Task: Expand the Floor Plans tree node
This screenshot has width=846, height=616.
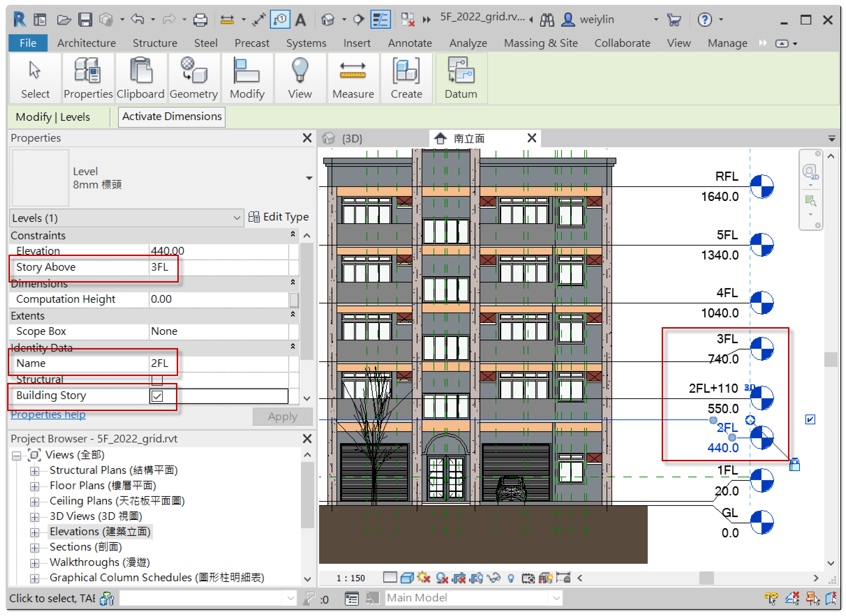Action: [x=35, y=486]
